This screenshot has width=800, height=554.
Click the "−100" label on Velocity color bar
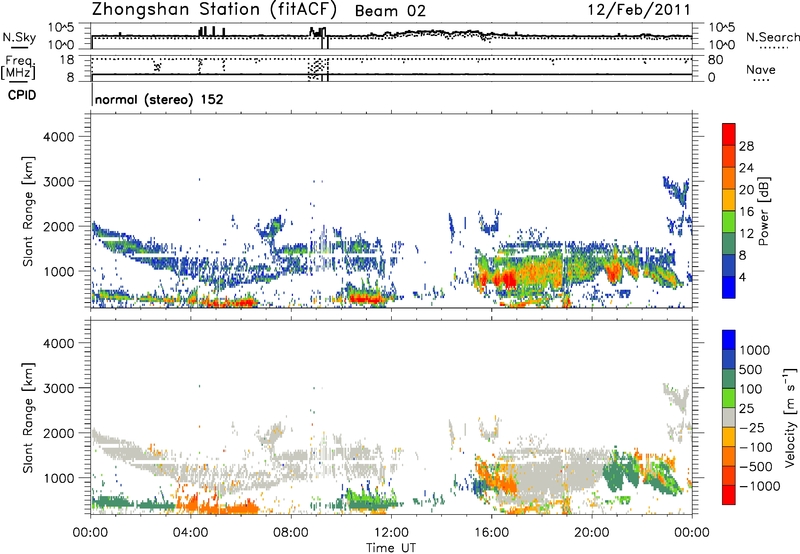(756, 447)
